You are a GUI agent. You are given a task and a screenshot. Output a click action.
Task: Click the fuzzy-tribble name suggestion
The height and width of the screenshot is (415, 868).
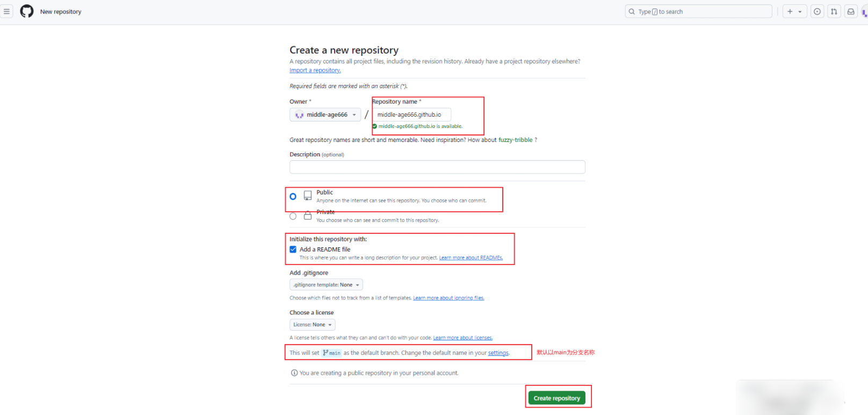[x=515, y=140]
